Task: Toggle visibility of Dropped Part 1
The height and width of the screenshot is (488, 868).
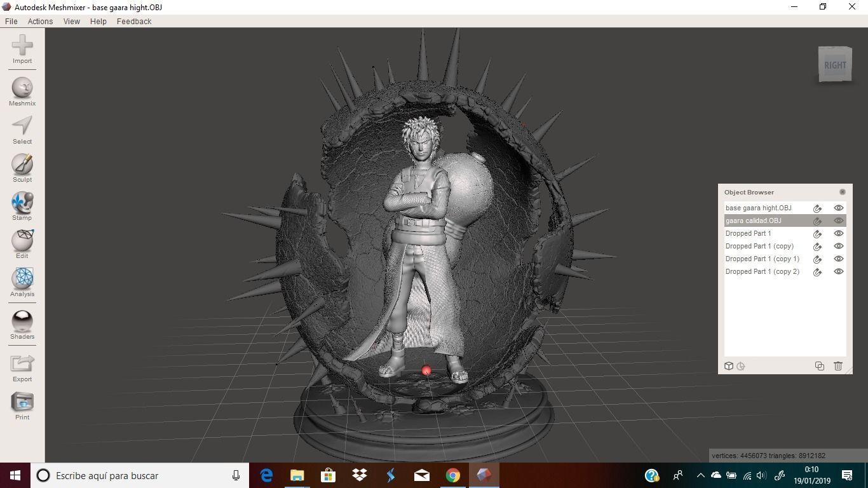Action: [x=839, y=233]
